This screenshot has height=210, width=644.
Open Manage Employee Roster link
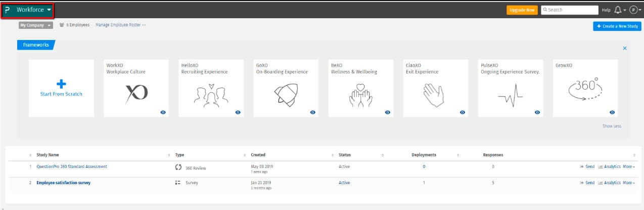(x=120, y=25)
